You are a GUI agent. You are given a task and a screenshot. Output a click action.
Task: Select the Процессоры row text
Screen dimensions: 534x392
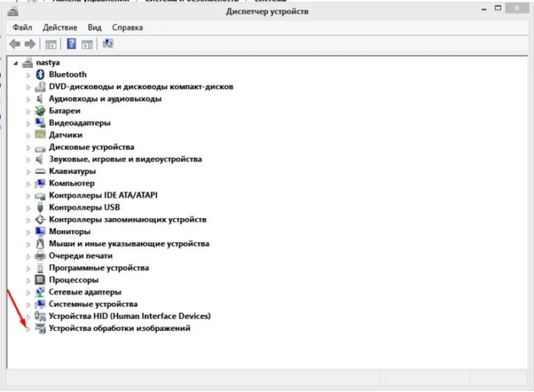point(74,280)
